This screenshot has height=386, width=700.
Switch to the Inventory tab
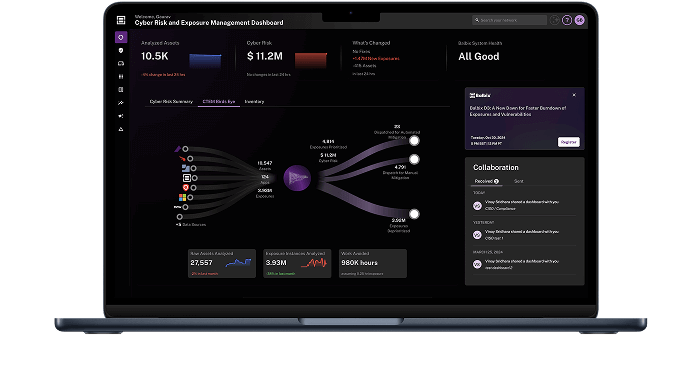[254, 102]
